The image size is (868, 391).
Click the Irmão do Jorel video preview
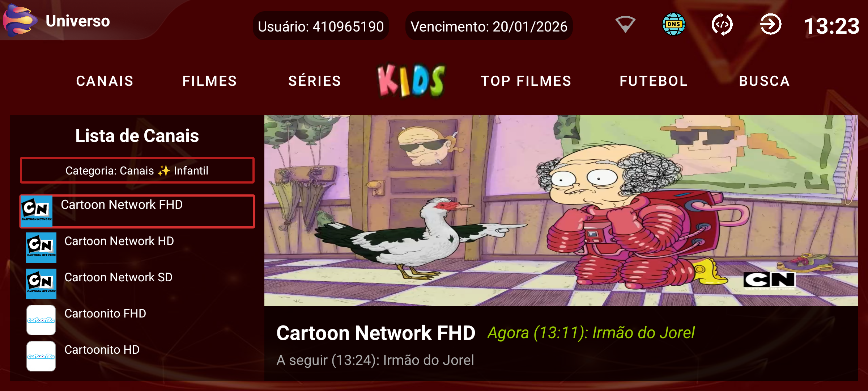[561, 210]
